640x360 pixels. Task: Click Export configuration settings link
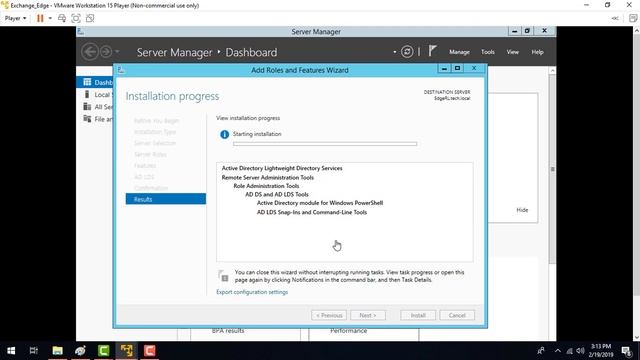click(252, 292)
